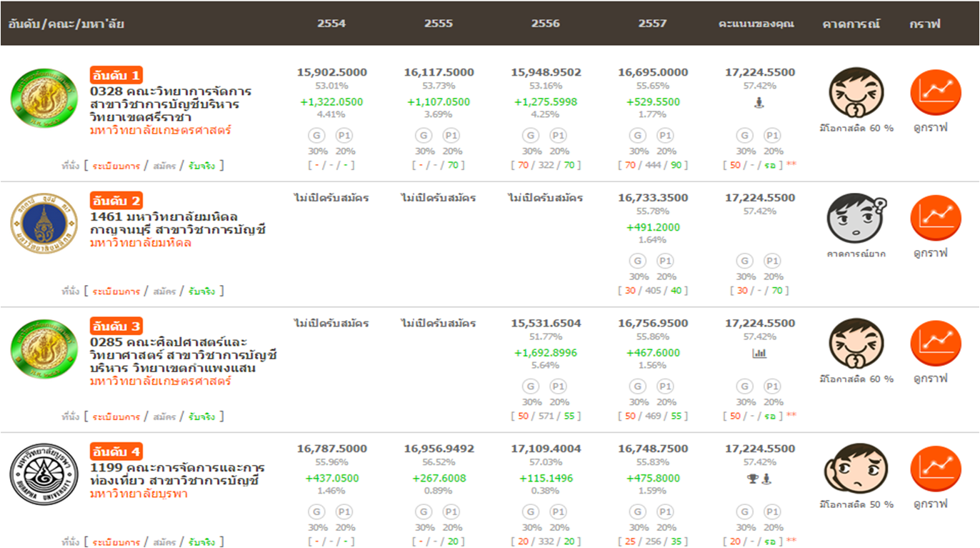Click score 15,902.5000 in rank 1
Image resolution: width=980 pixels, height=548 pixels.
331,72
